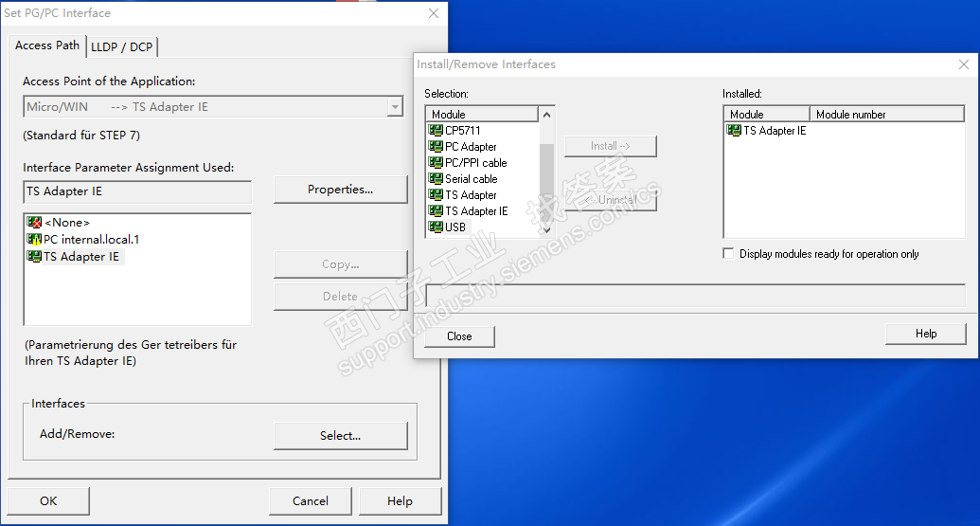Image resolution: width=980 pixels, height=526 pixels.
Task: Click the PC Adapter module icon
Action: click(436, 146)
